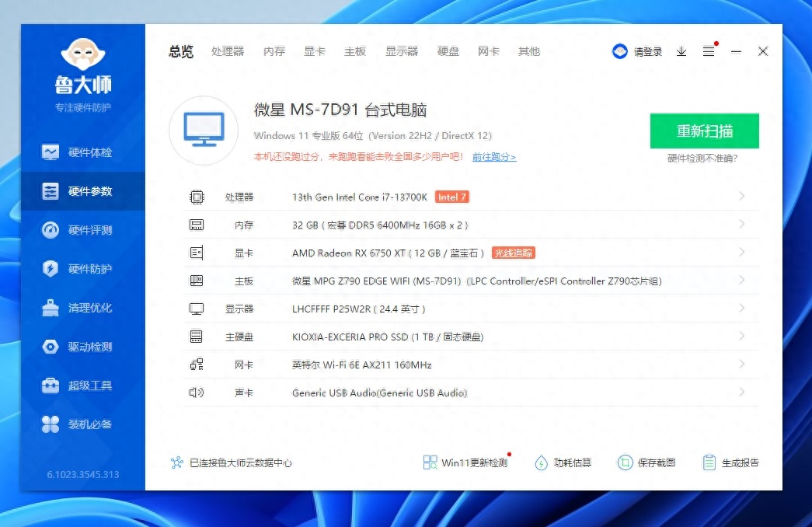Image resolution: width=812 pixels, height=527 pixels.
Task: Switch to the 显卡 tab
Action: pyautogui.click(x=315, y=51)
